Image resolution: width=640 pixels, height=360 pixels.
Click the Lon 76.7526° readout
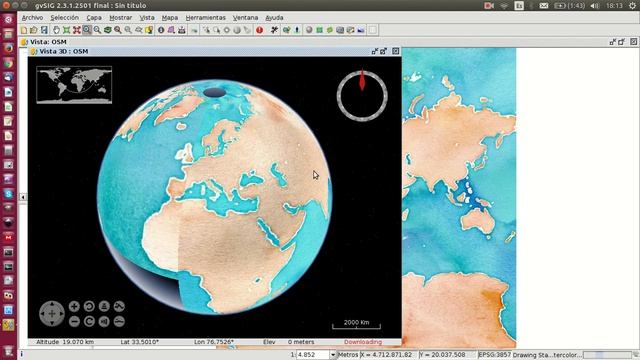click(214, 342)
